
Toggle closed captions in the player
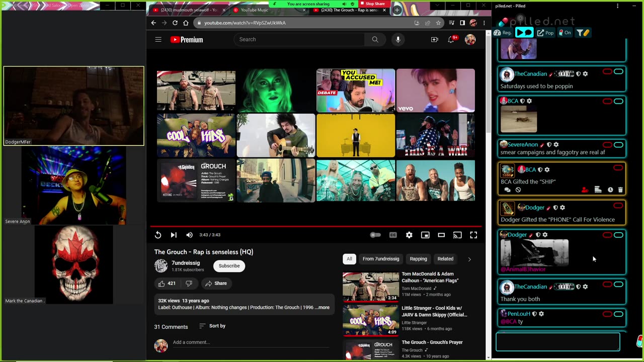[x=393, y=235]
